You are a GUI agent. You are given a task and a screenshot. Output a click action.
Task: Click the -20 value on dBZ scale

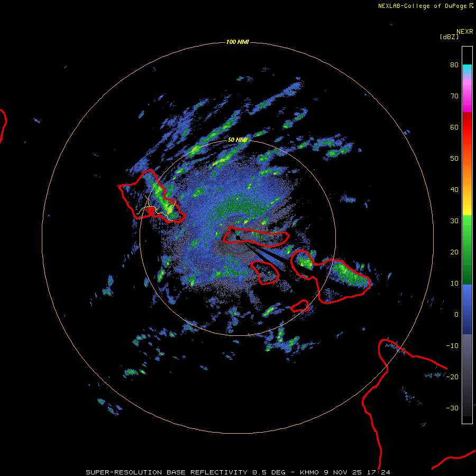point(452,377)
